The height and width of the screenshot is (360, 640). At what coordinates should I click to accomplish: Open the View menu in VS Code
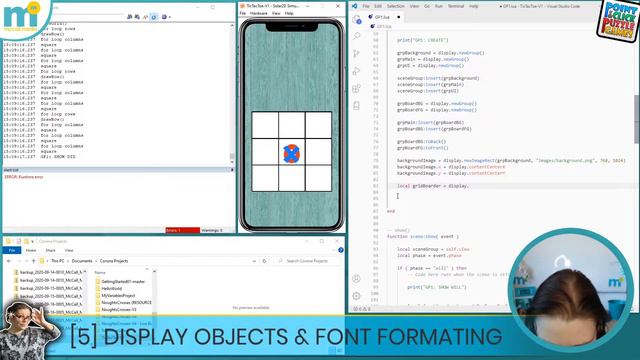[414, 6]
